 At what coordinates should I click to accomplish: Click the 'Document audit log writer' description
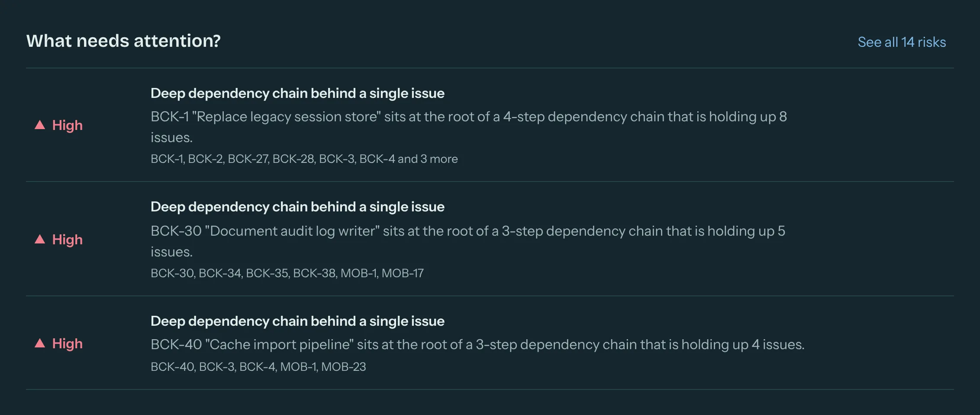[x=468, y=241]
